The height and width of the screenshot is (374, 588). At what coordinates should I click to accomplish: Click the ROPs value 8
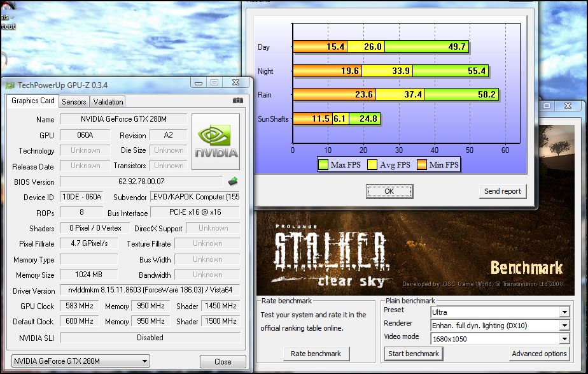[81, 212]
